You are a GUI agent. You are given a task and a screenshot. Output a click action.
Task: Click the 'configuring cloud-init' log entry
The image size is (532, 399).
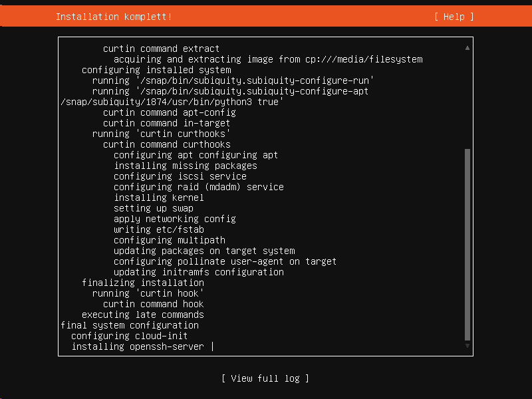pos(130,336)
